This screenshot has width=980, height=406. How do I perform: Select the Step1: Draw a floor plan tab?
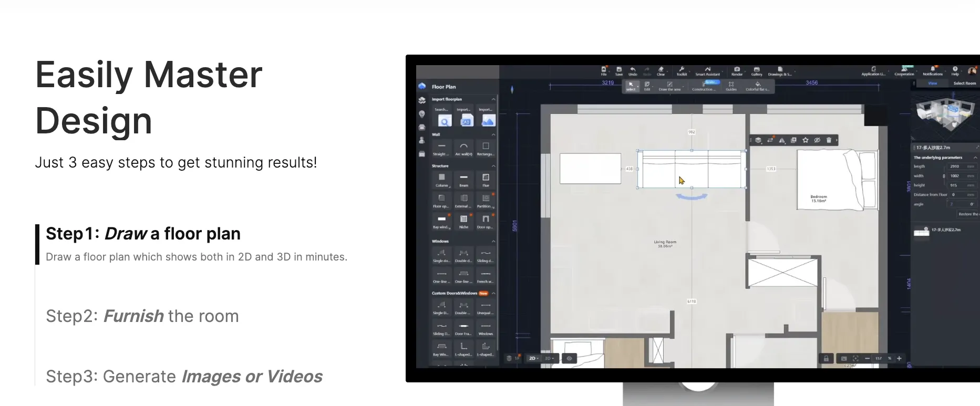(143, 234)
